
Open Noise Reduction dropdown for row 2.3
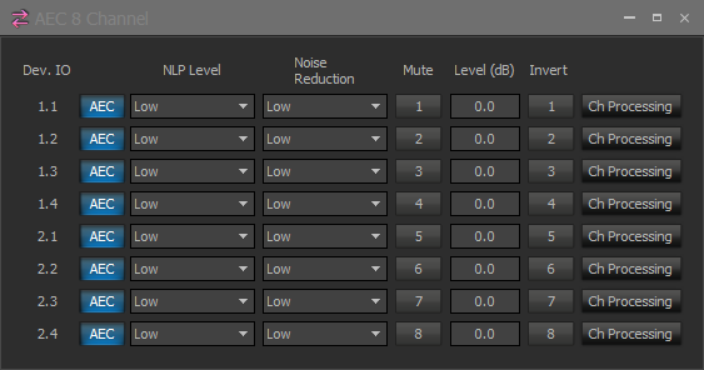click(325, 301)
